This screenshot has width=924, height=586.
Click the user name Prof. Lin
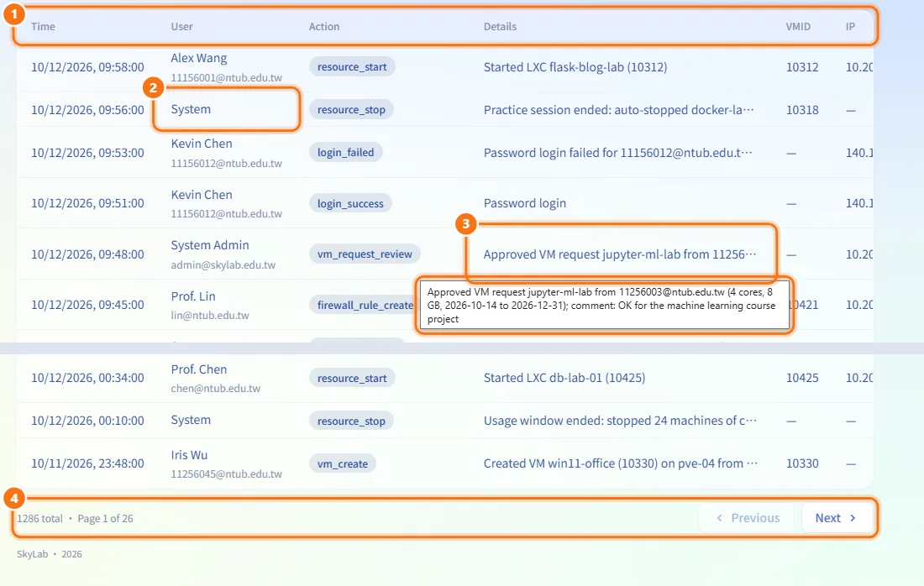click(193, 296)
